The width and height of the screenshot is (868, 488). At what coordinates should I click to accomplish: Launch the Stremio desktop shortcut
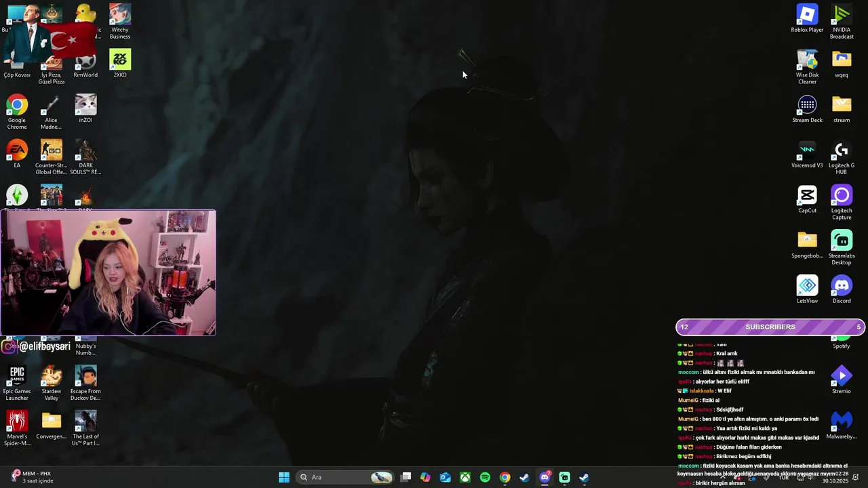[842, 380]
